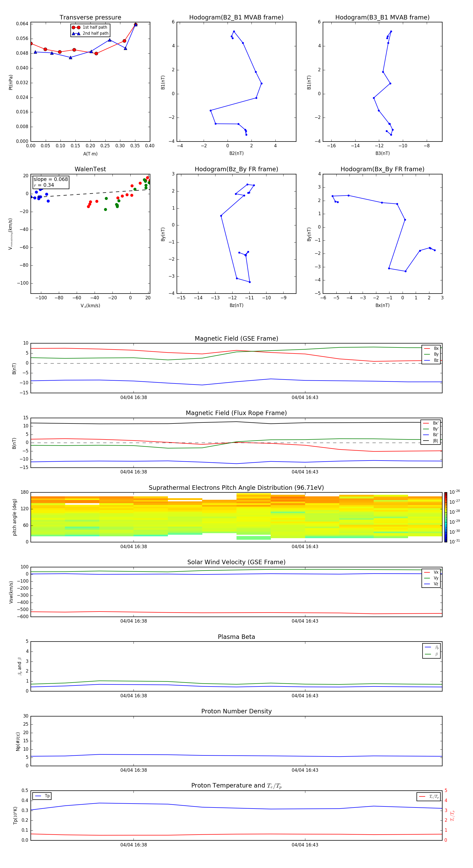Click the Bx legend entry in GSE magnetic field plot
This screenshot has height=868, width=473.
431,349
